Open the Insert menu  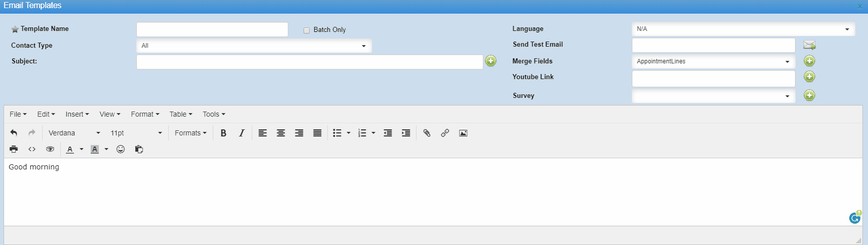(77, 114)
